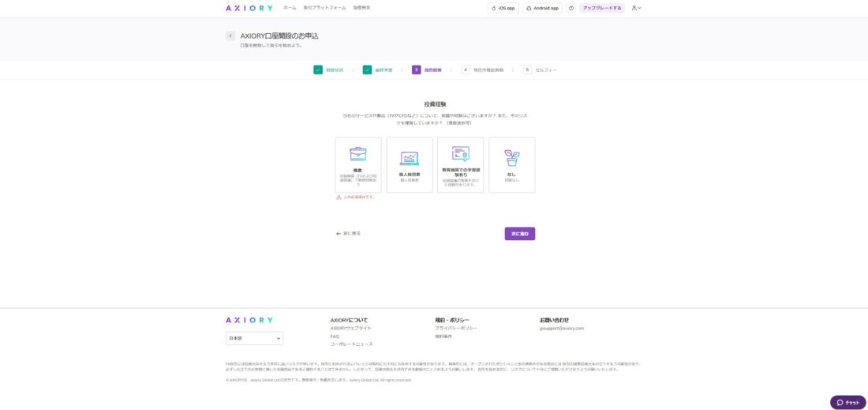Click the certificate icon for education experience

pos(461,153)
